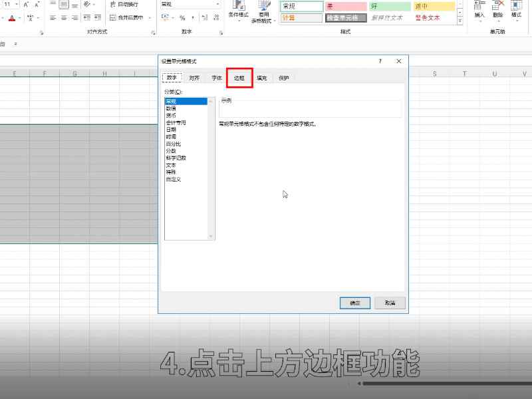Viewport: 532px width, 399px height.
Task: Click the 确定 button
Action: (354, 303)
